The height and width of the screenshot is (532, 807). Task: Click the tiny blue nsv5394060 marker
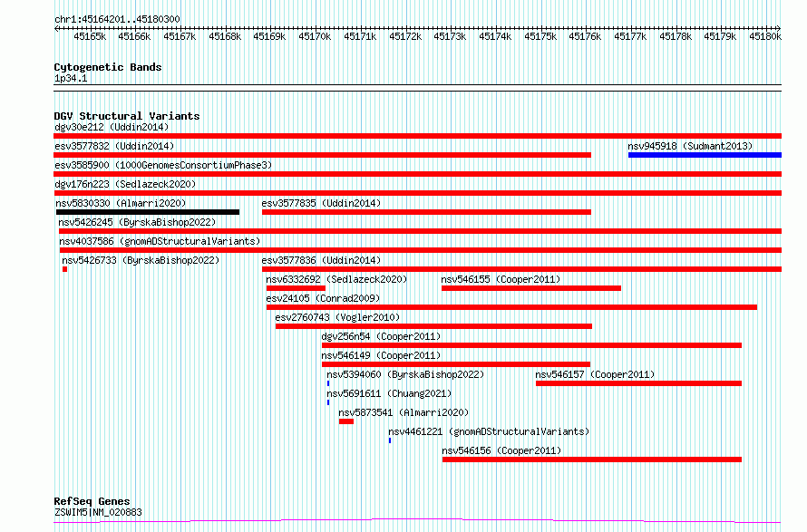(x=328, y=383)
